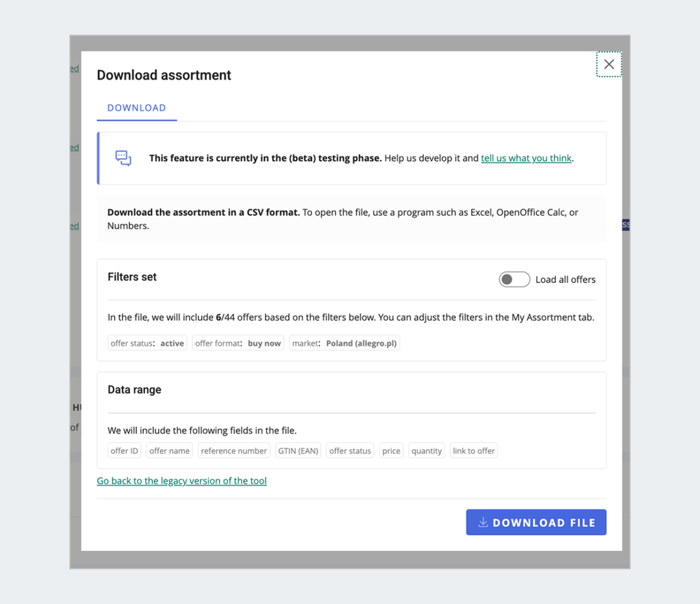This screenshot has width=700, height=604.
Task: Select the offer status data field
Action: (350, 451)
